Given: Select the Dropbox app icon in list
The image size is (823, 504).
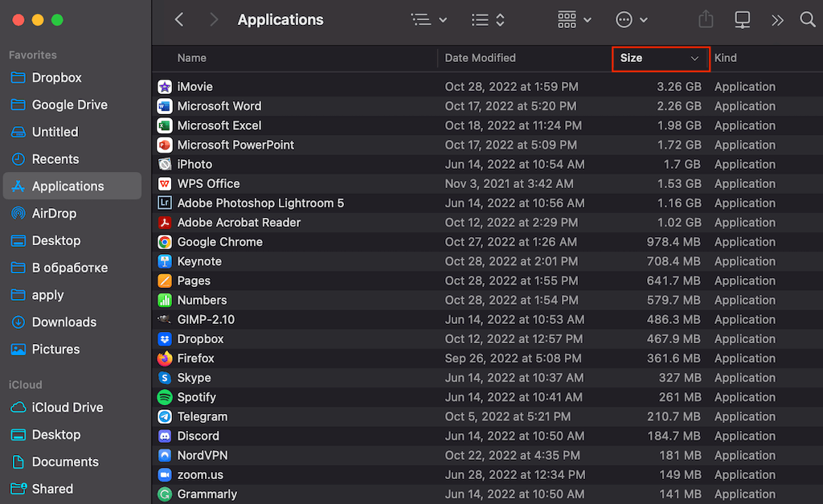Looking at the screenshot, I should click(165, 339).
